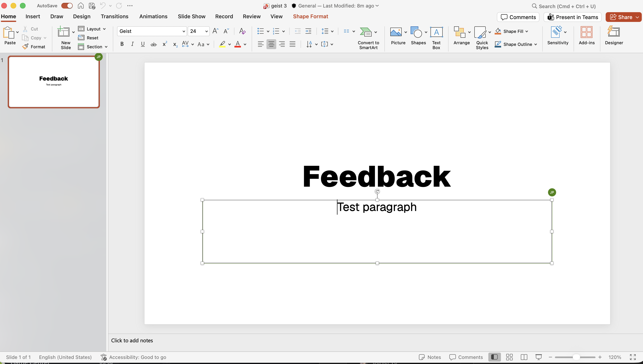Image resolution: width=643 pixels, height=364 pixels.
Task: Expand the Layout dropdown
Action: coord(104,29)
